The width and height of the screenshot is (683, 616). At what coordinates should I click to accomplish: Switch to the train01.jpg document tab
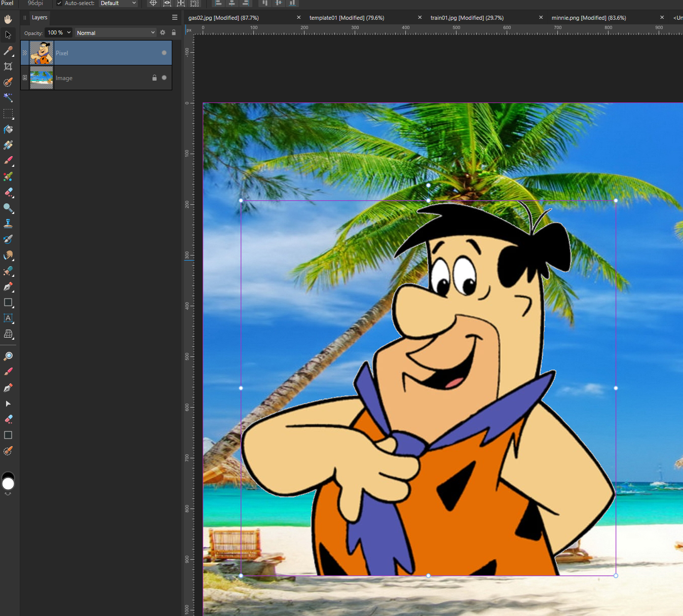[467, 18]
